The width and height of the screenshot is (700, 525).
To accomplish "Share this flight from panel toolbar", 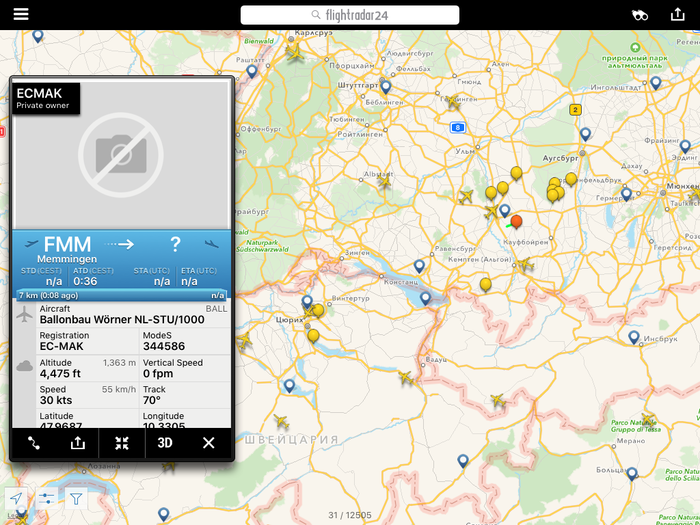I will pos(78,443).
